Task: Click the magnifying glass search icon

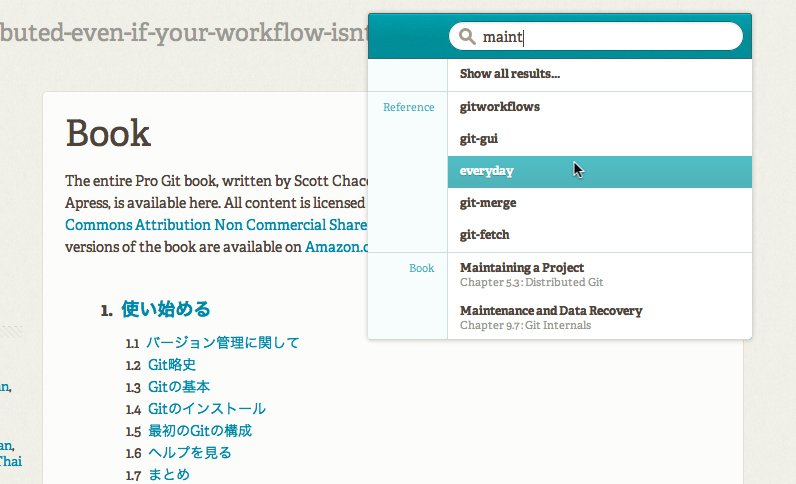Action: [x=466, y=37]
